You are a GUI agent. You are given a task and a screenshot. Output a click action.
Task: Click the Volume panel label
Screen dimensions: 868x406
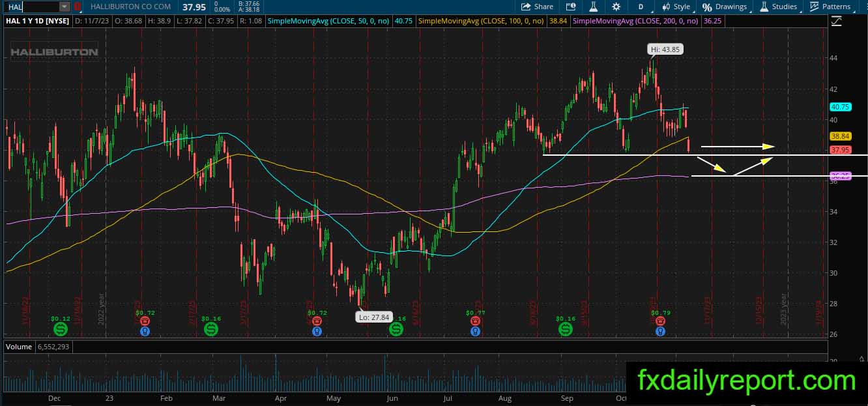(x=18, y=347)
